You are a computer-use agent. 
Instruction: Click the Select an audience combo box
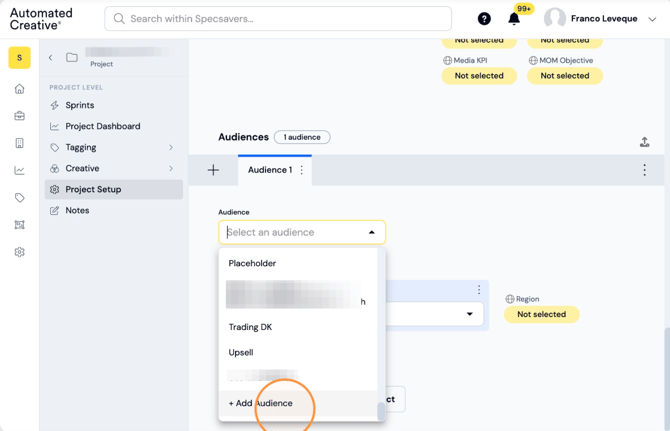(302, 232)
